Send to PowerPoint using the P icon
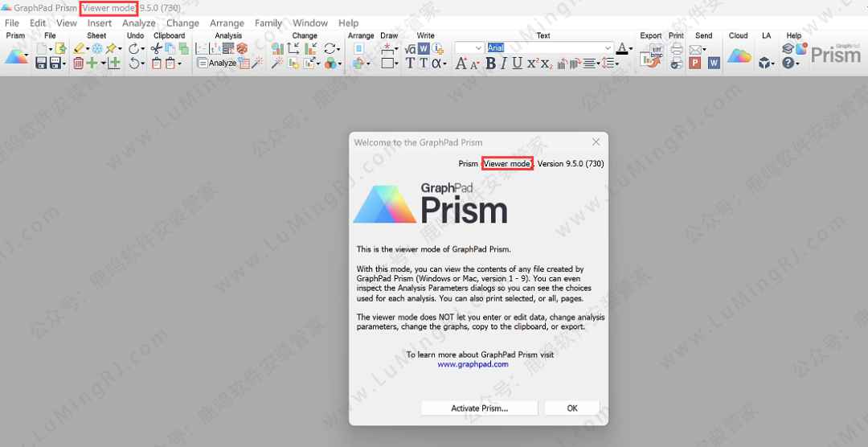The height and width of the screenshot is (447, 868). 695,64
